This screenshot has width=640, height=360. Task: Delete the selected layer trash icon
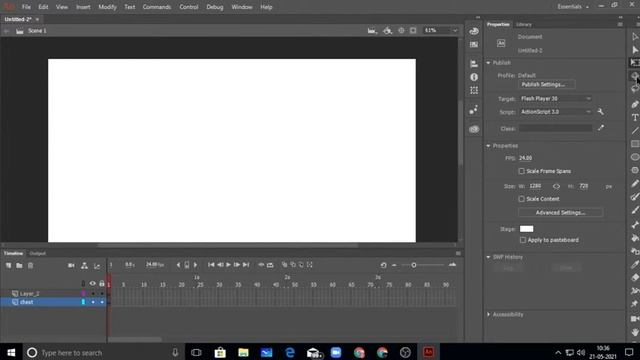(x=30, y=265)
